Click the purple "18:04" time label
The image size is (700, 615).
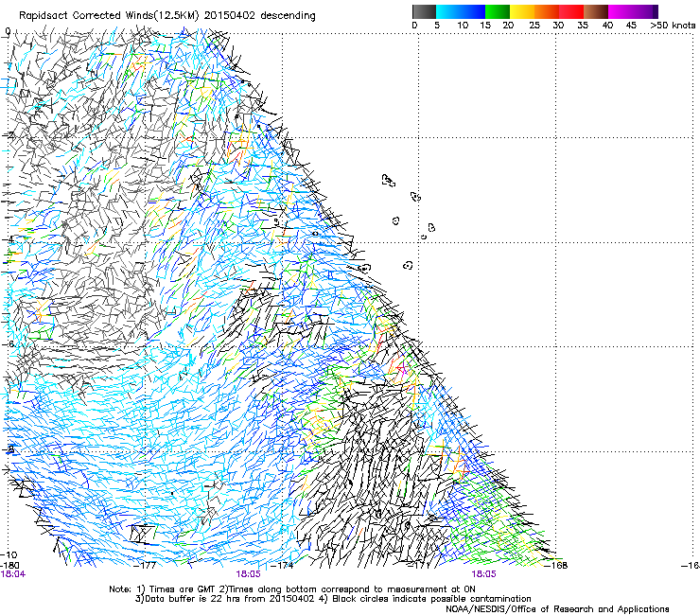[x=13, y=574]
